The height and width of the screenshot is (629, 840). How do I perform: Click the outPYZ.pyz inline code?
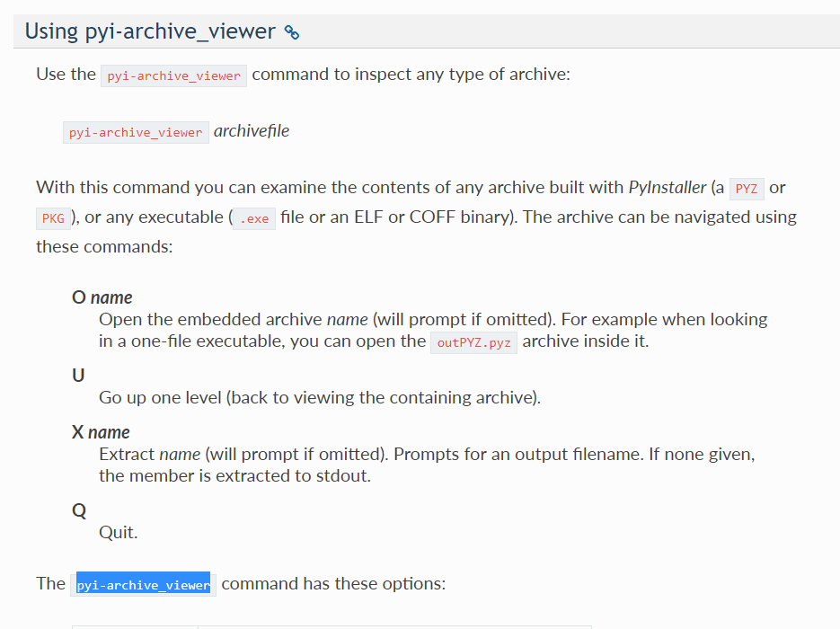473,342
